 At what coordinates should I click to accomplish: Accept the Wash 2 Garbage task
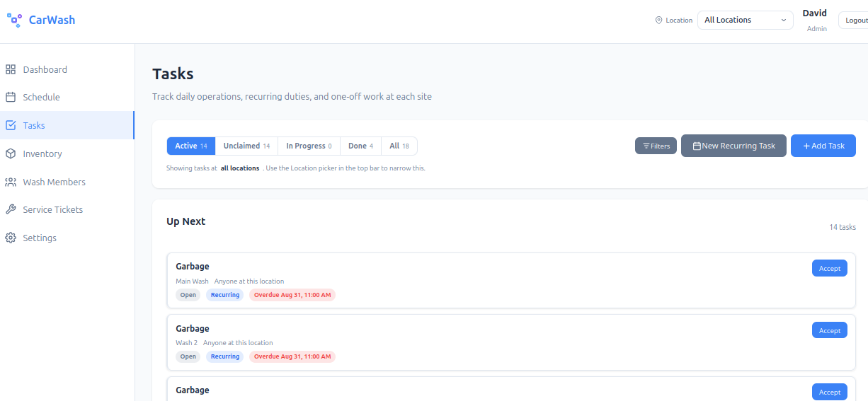829,330
